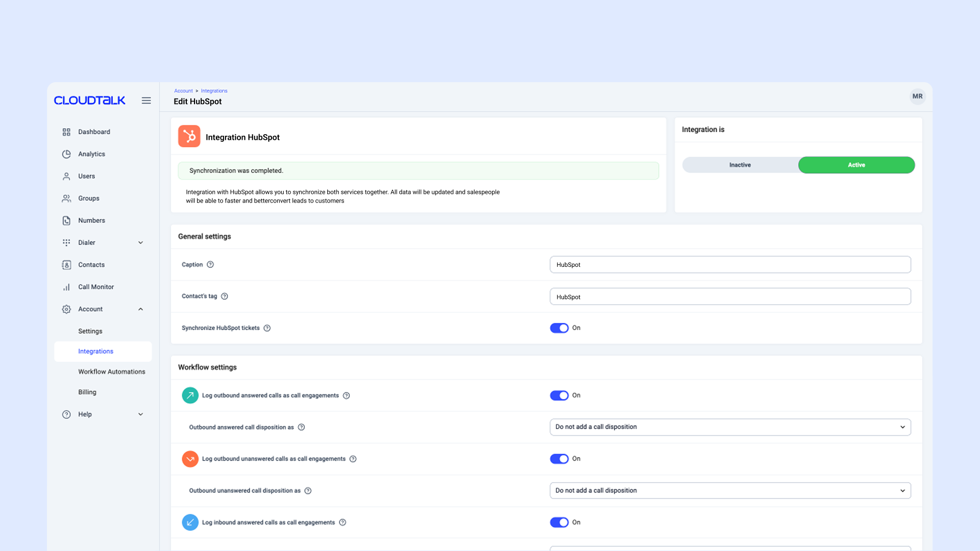Set integration to Inactive
The image size is (980, 551).
[740, 165]
